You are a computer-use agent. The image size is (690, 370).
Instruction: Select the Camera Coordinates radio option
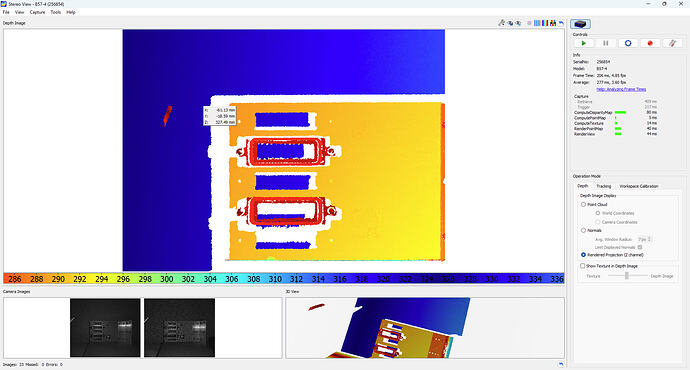[598, 222]
